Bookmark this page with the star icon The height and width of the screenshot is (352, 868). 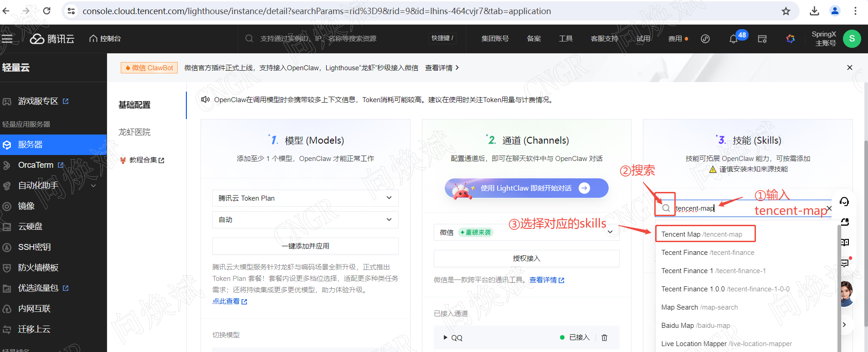(786, 11)
